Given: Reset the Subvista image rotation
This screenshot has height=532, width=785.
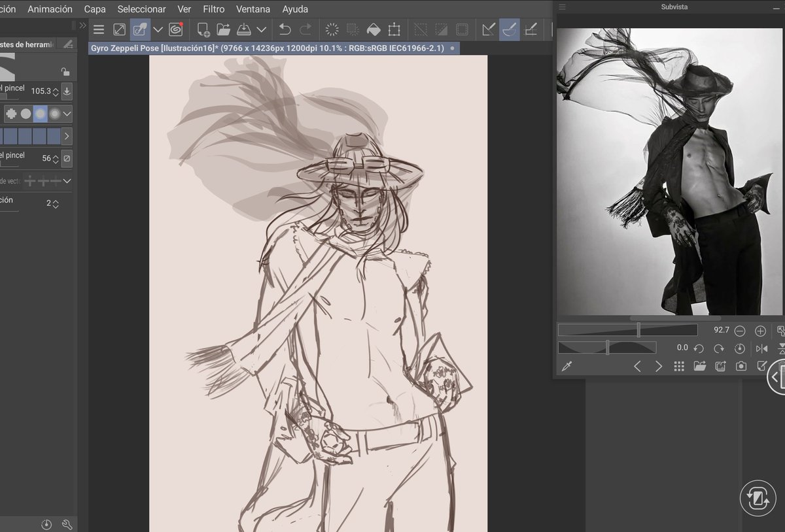Looking at the screenshot, I should (740, 348).
